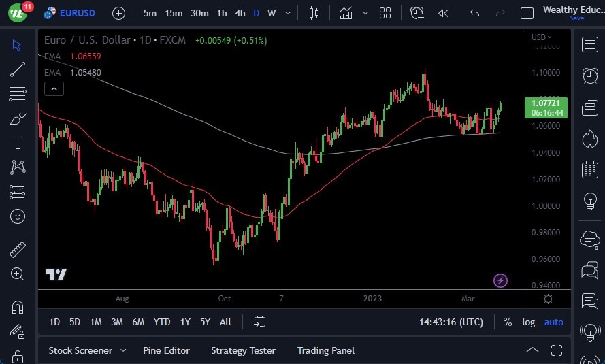Toggle percent scale mode
Image resolution: width=605 pixels, height=364 pixels.
pyautogui.click(x=507, y=322)
